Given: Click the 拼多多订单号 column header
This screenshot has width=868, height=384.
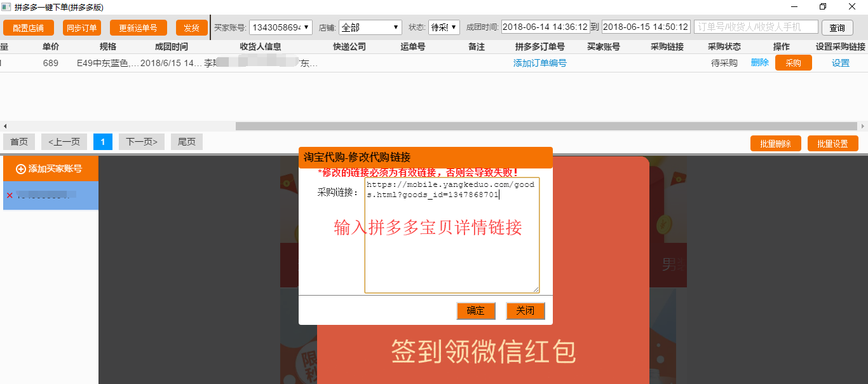Looking at the screenshot, I should point(540,47).
